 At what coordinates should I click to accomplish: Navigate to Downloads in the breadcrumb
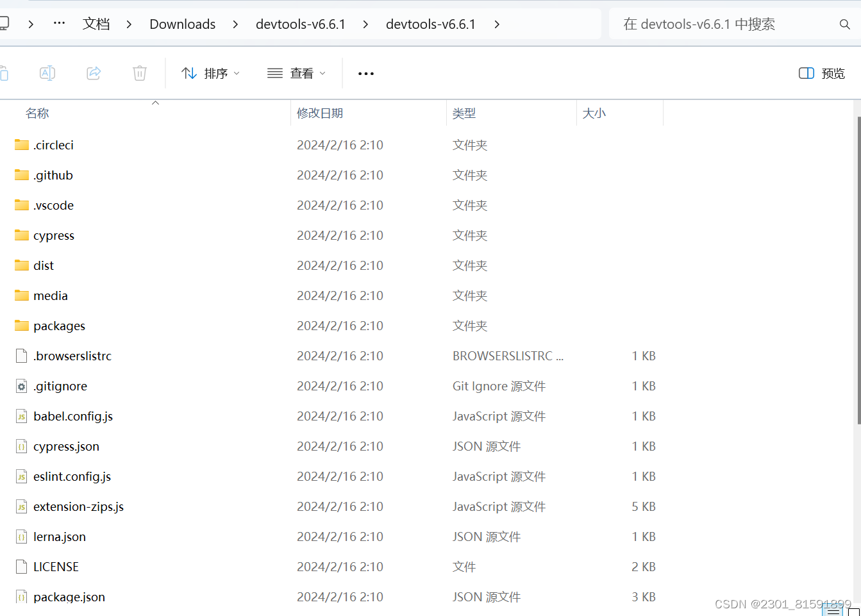pos(182,24)
